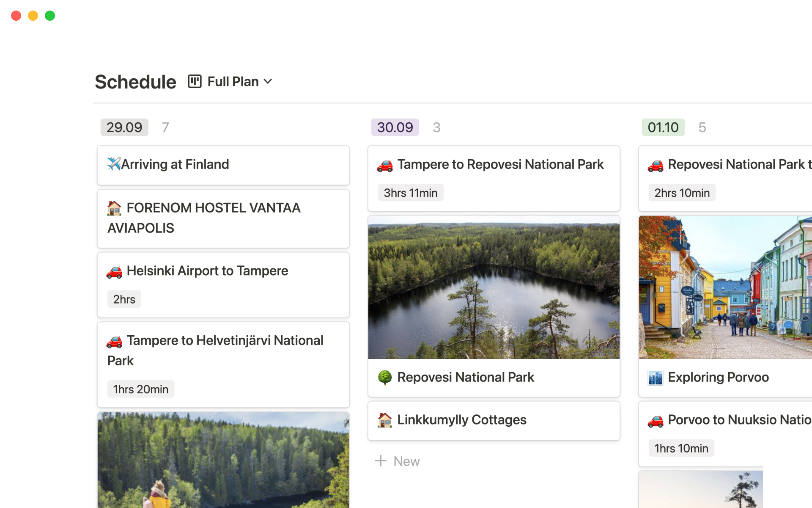Click the Repovesi lake photo thumbnail
Screen dimensions: 812x508
494,287
